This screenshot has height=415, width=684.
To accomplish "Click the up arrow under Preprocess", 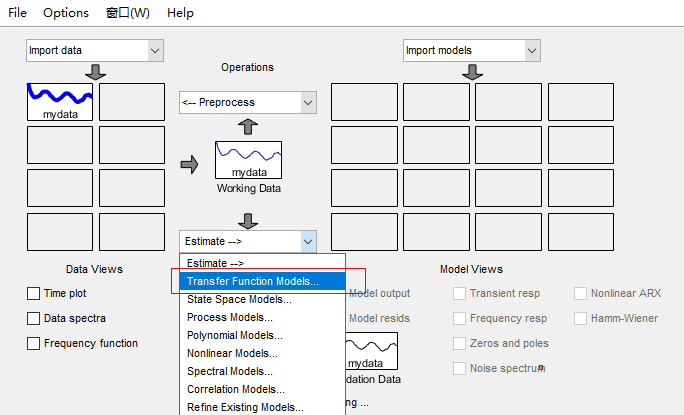I will [248, 126].
